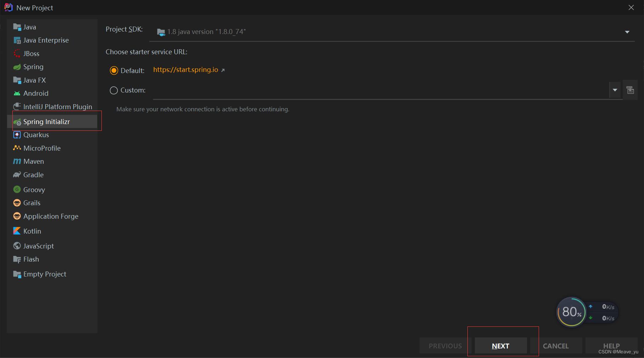Click the Java Enterprise icon
This screenshot has width=644, height=358.
tap(17, 40)
